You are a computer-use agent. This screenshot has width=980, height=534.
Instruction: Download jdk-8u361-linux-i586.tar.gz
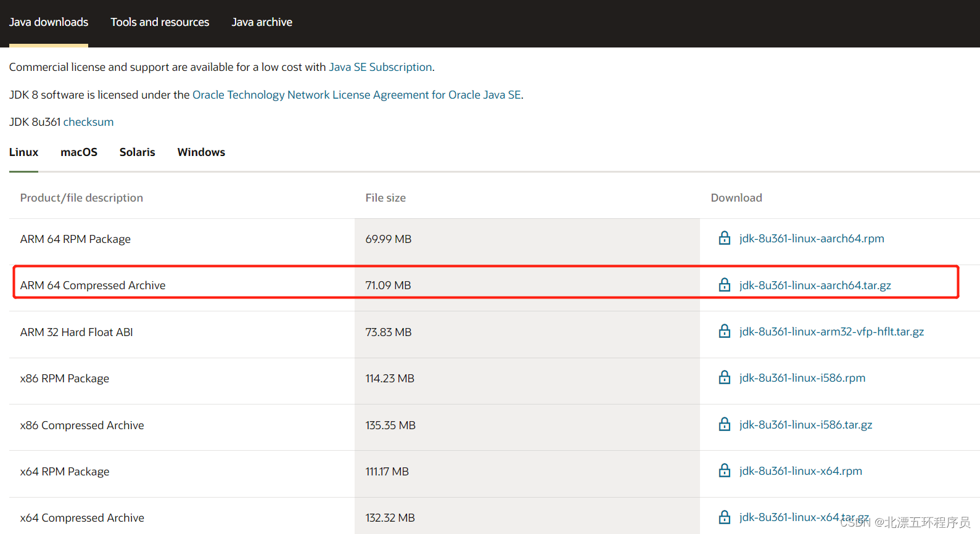[806, 425]
